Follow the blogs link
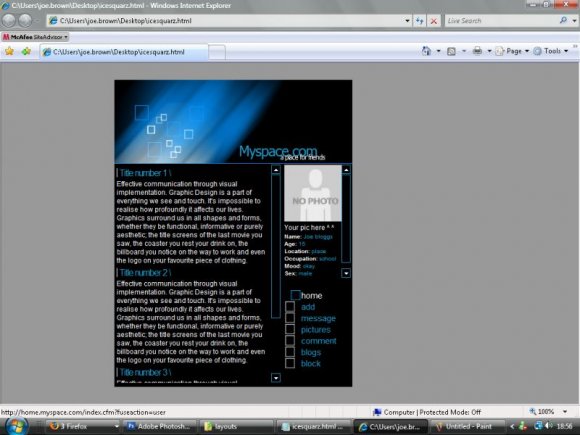This screenshot has width=580, height=435. [x=311, y=353]
